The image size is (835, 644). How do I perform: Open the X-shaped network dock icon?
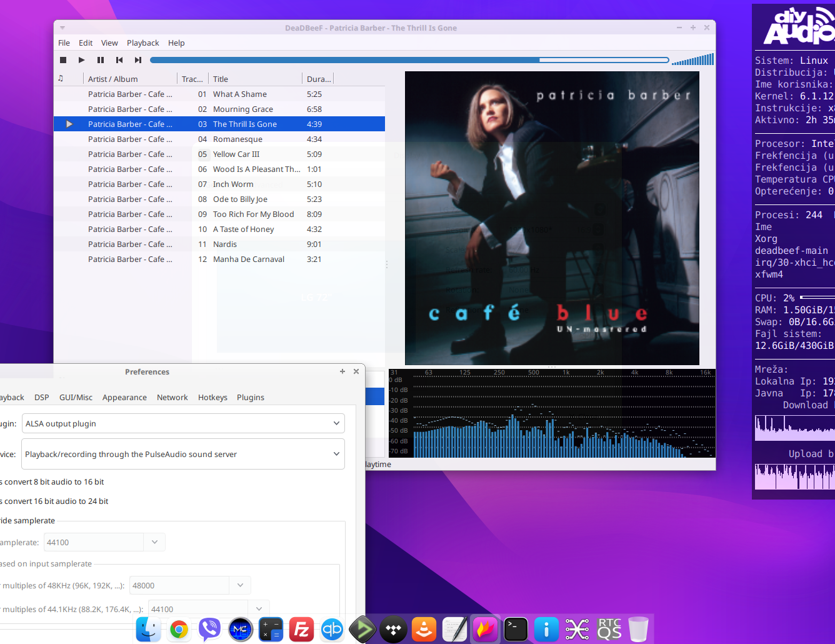pyautogui.click(x=577, y=630)
